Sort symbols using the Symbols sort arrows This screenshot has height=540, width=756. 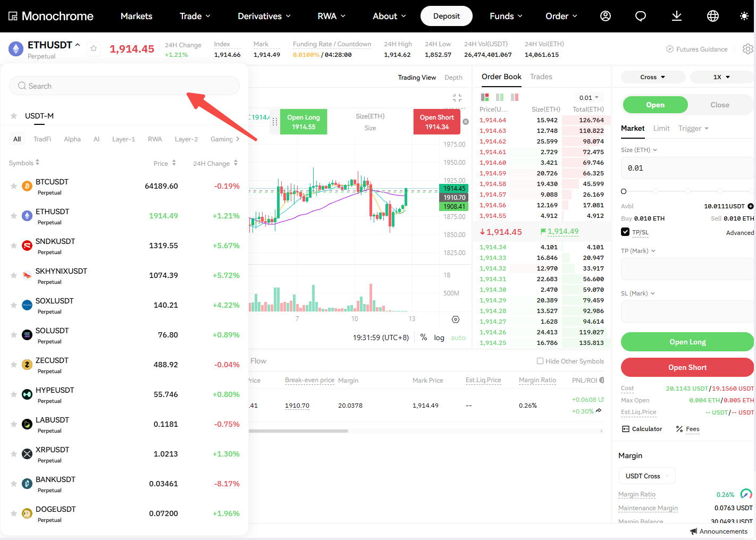click(x=37, y=163)
